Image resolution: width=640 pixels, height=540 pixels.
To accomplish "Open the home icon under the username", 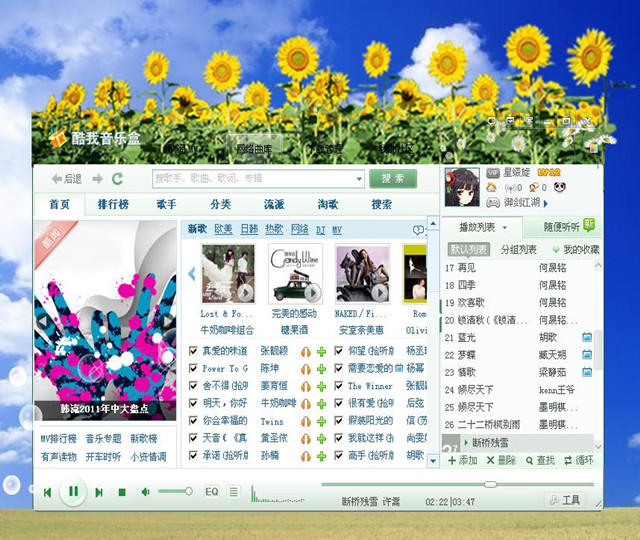I will tap(492, 187).
